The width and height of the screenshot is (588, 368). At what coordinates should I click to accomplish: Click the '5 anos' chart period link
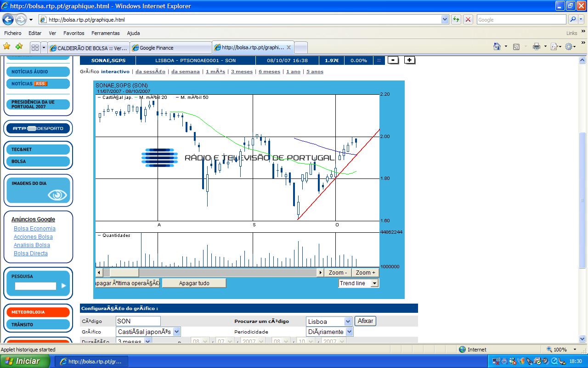tap(315, 72)
